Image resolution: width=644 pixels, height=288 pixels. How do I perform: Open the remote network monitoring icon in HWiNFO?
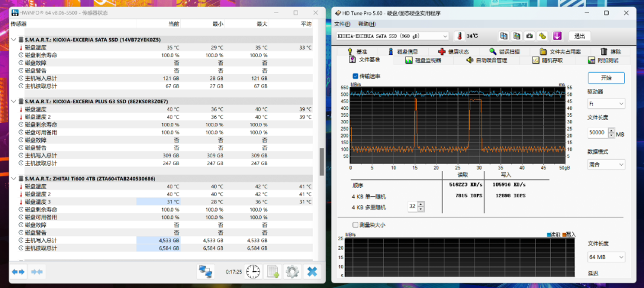205,271
